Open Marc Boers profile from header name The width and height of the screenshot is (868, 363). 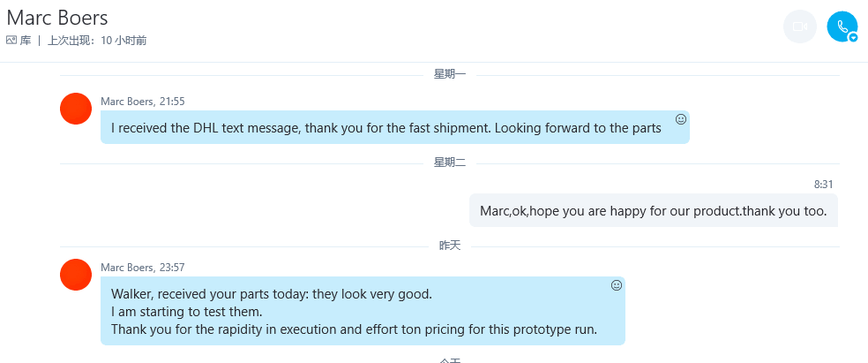[x=57, y=18]
